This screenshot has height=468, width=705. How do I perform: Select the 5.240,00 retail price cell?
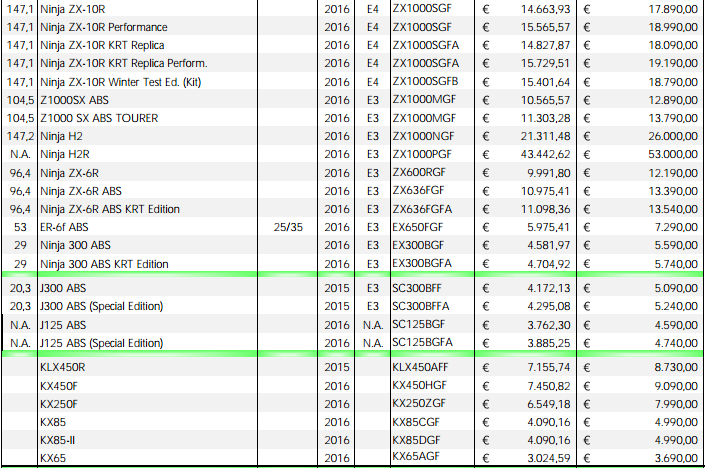click(x=676, y=306)
